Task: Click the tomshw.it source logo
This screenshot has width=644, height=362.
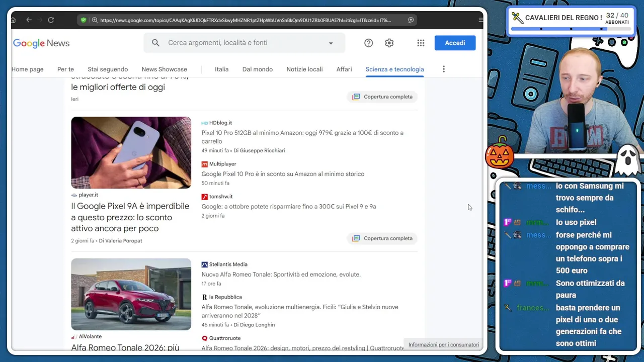Action: tap(204, 197)
